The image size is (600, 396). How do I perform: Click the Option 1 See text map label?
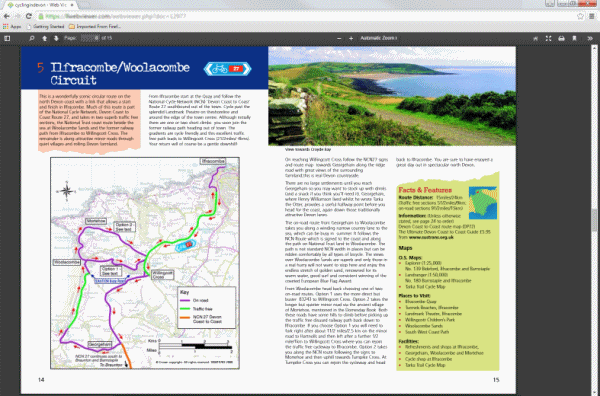click(111, 271)
